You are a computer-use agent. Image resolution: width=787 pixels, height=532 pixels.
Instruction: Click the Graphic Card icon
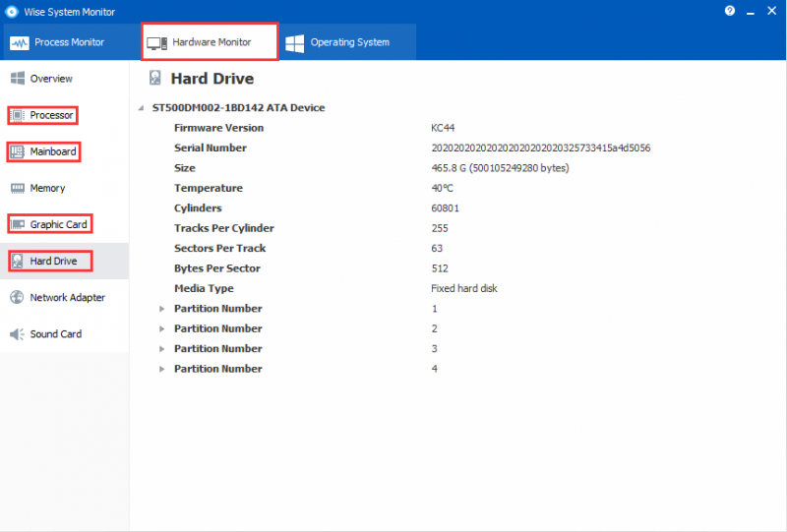click(18, 224)
